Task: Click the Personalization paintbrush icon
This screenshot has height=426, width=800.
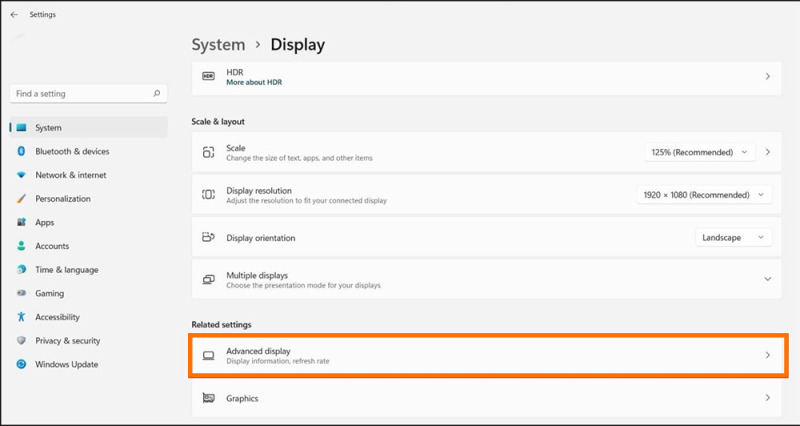Action: click(x=21, y=199)
